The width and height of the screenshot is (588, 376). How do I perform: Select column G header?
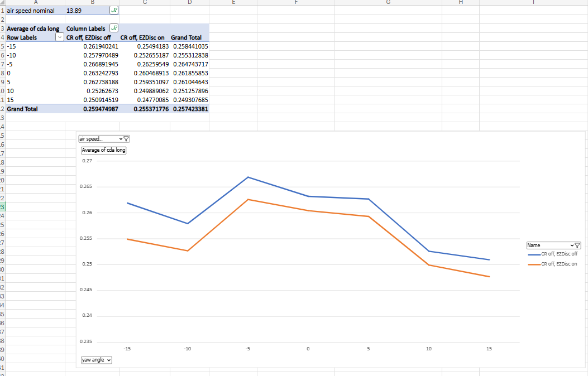pos(388,3)
